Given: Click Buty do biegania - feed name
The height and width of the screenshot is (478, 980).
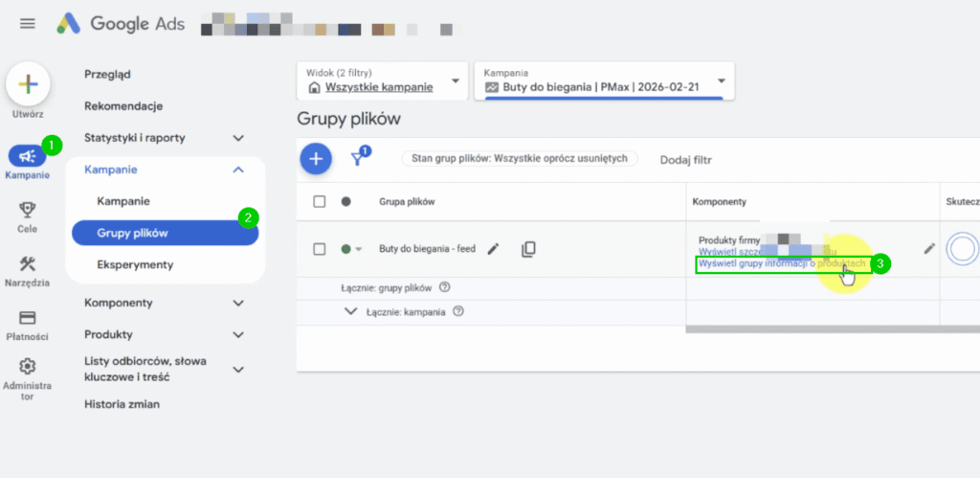Looking at the screenshot, I should [x=427, y=249].
